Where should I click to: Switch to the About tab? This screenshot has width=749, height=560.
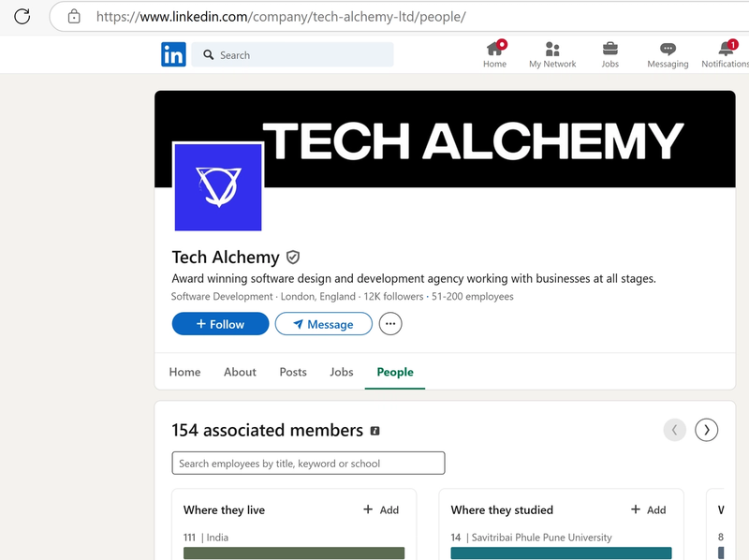(x=240, y=372)
